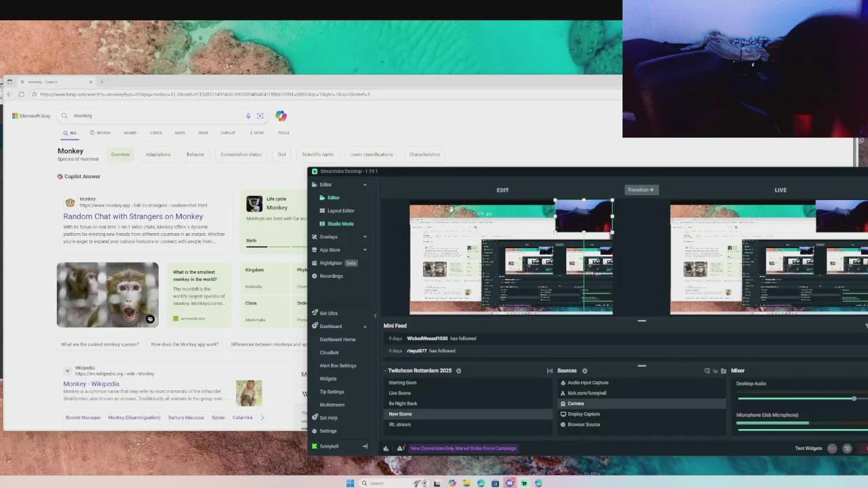The height and width of the screenshot is (488, 868).
Task: Refresh the browser page
Action: pyautogui.click(x=22, y=94)
